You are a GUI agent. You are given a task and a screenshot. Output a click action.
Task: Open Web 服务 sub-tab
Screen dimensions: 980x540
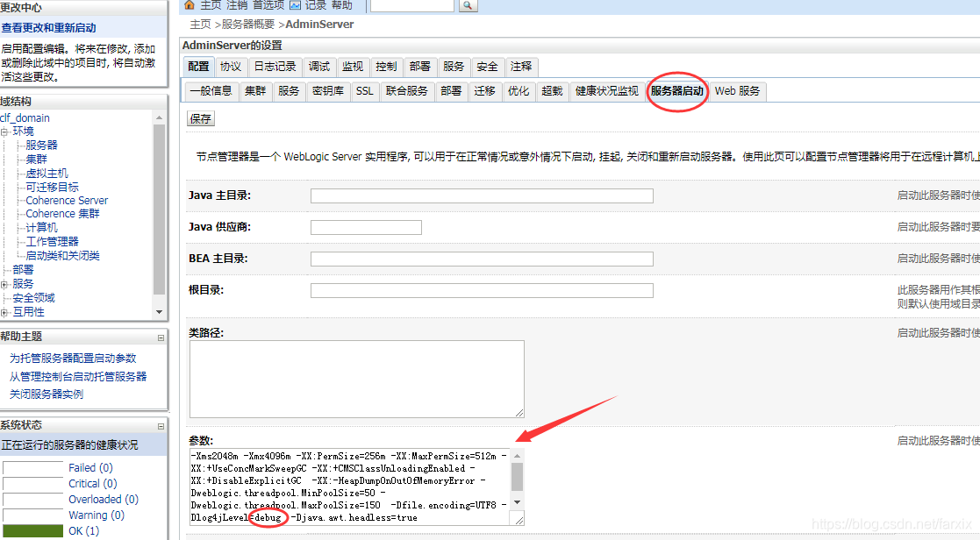pos(738,91)
